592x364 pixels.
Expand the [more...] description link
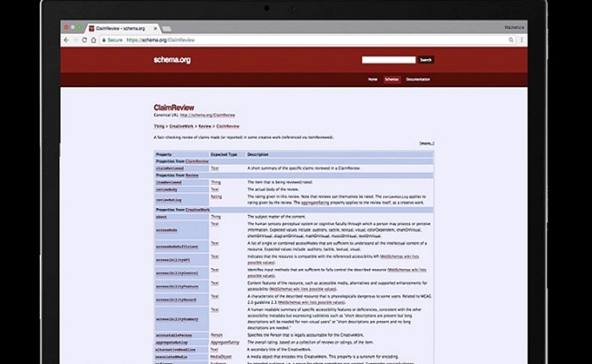427,143
